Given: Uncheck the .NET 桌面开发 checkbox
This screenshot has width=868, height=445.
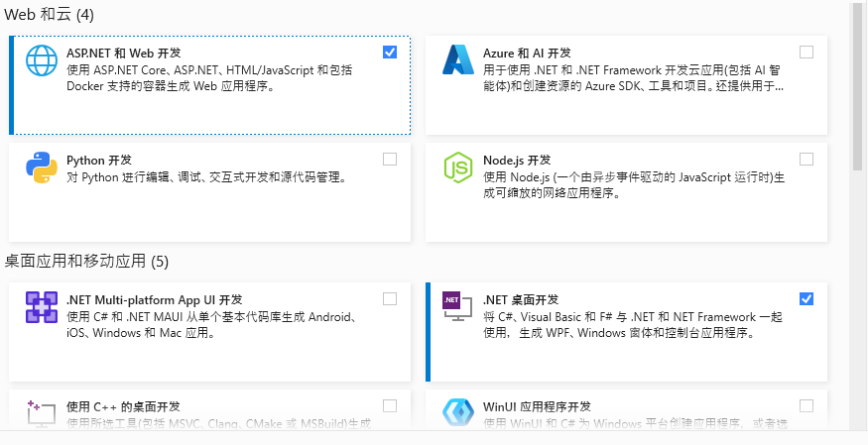Looking at the screenshot, I should (806, 299).
